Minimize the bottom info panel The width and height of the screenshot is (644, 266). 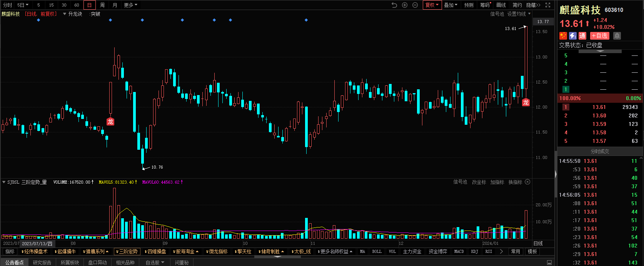pos(549,263)
